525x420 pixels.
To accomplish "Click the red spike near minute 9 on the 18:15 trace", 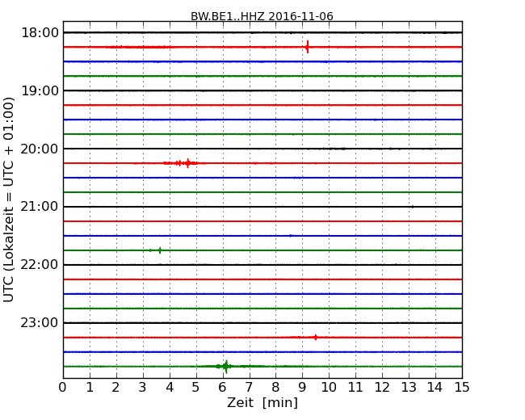I will pyautogui.click(x=308, y=47).
